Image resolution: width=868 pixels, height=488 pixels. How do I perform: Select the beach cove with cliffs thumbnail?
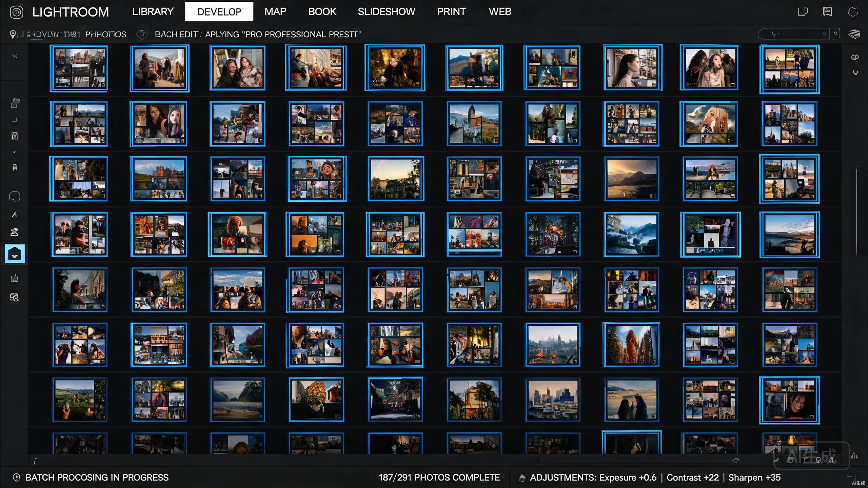(x=237, y=400)
